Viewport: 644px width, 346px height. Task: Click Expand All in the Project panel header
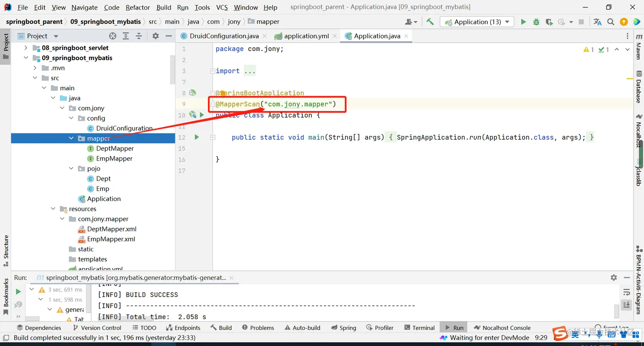(x=126, y=36)
